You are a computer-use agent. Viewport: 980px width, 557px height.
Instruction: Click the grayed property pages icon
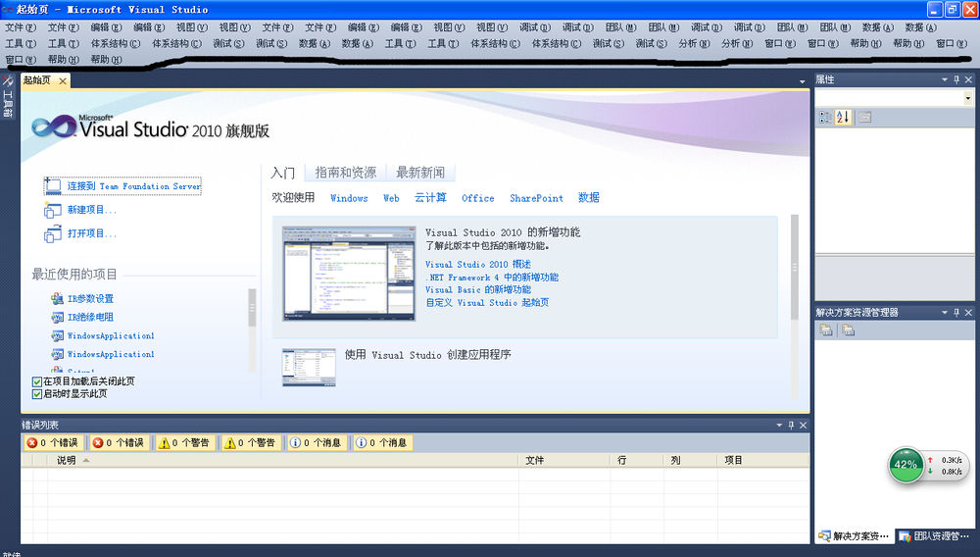click(x=865, y=117)
